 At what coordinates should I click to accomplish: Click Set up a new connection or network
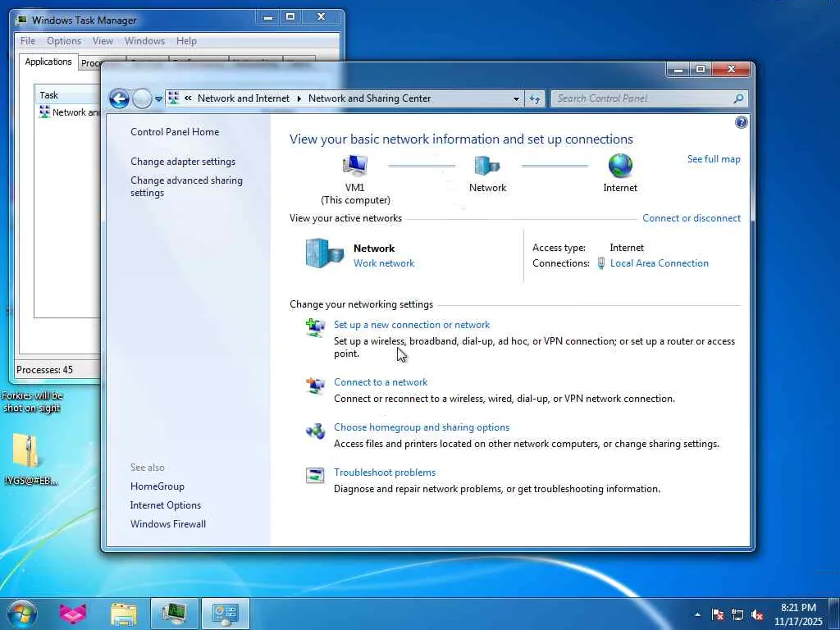tap(412, 325)
